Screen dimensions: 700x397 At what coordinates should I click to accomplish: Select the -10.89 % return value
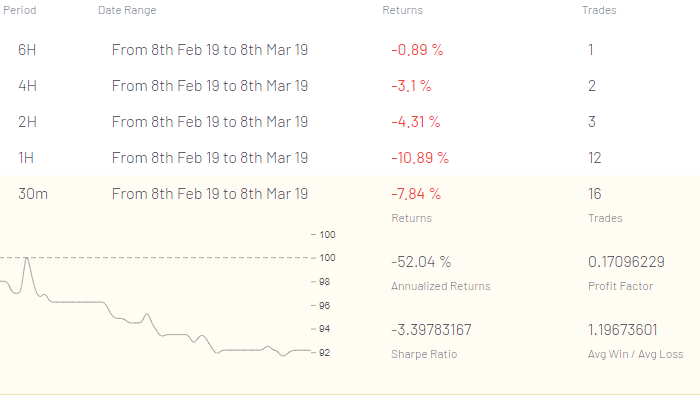click(420, 158)
